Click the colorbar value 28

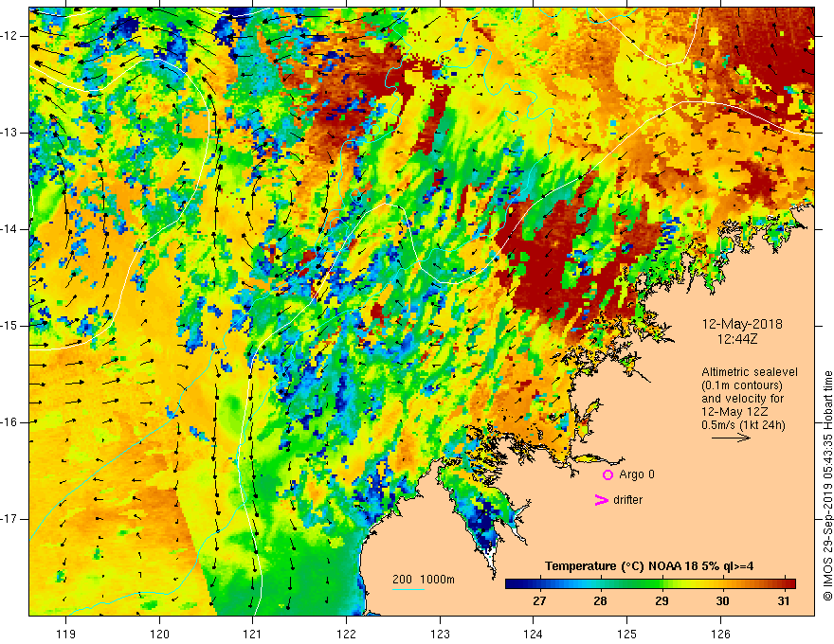tap(600, 601)
